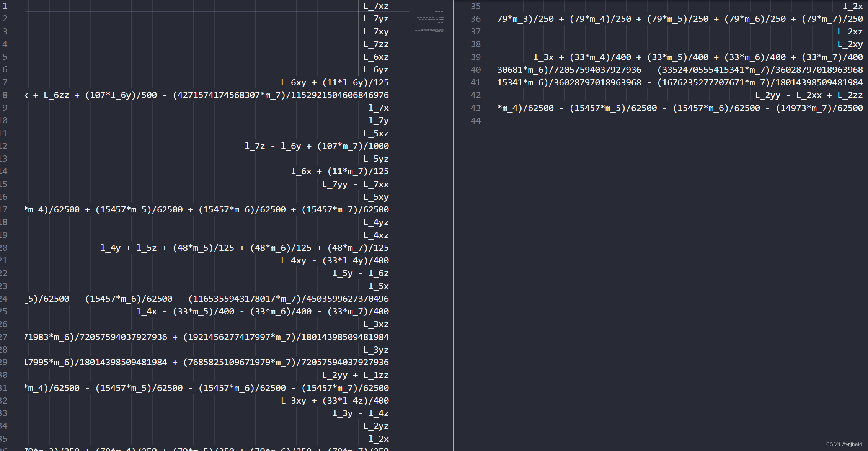Click line number 42 in right pane
The width and height of the screenshot is (868, 451).
coord(475,95)
